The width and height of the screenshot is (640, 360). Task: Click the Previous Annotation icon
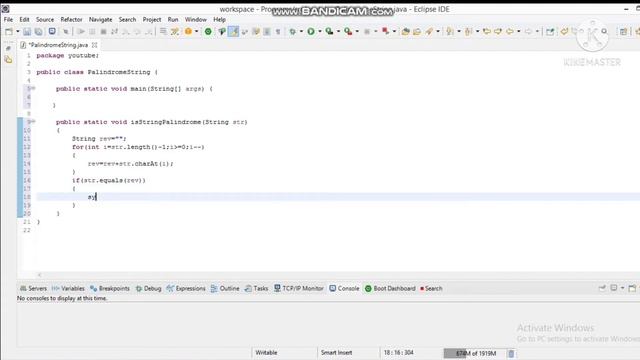[x=469, y=31]
